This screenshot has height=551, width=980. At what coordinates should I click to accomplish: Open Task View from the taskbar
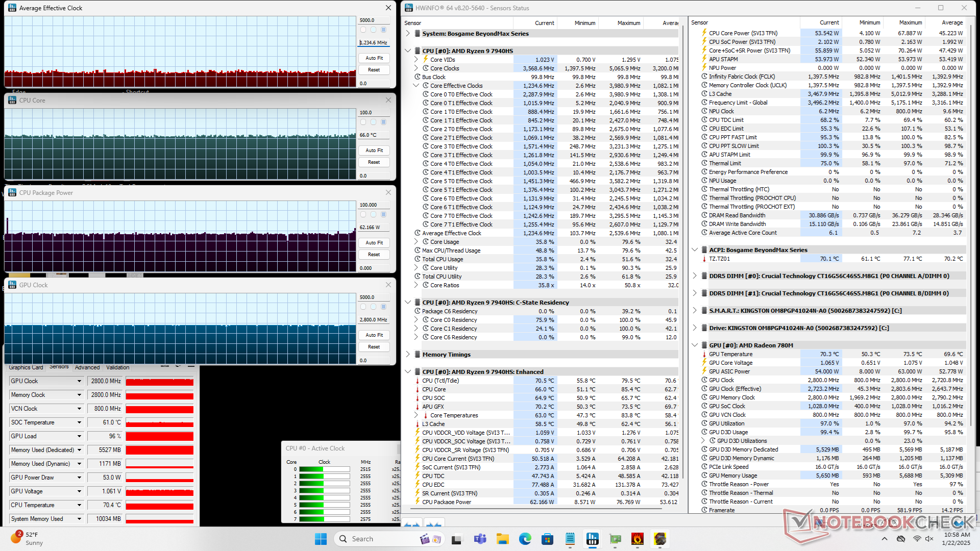pos(456,539)
